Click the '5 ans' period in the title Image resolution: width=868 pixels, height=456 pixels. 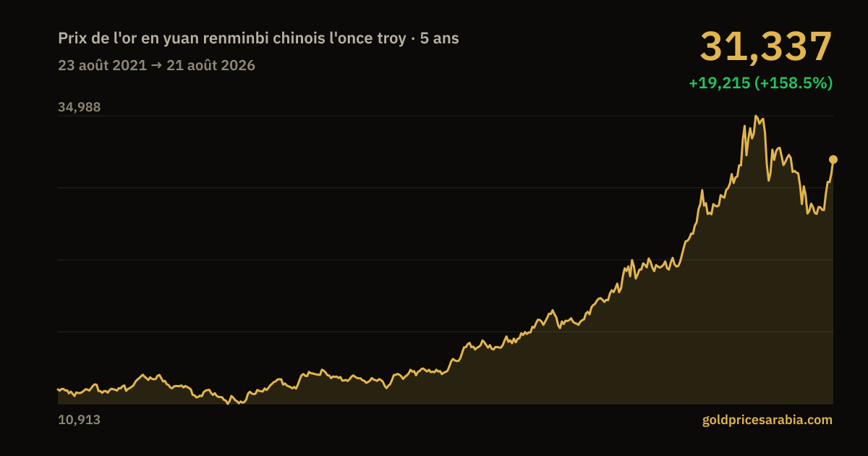click(440, 38)
